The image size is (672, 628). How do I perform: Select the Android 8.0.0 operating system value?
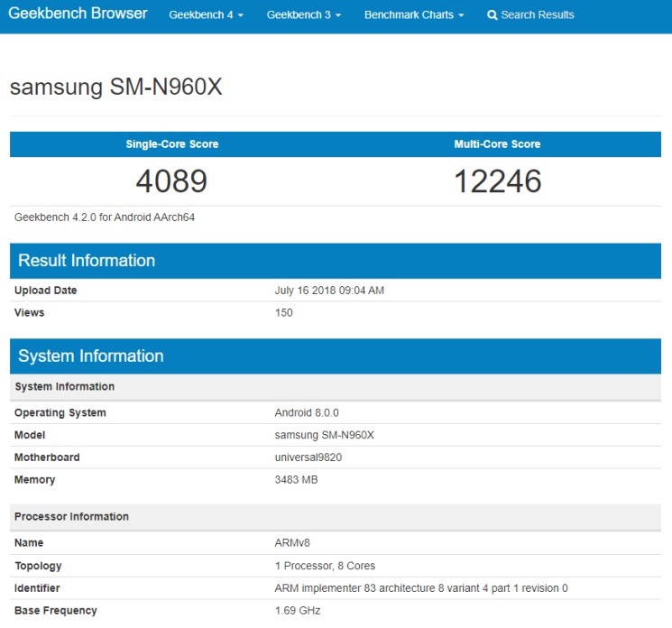coord(306,413)
